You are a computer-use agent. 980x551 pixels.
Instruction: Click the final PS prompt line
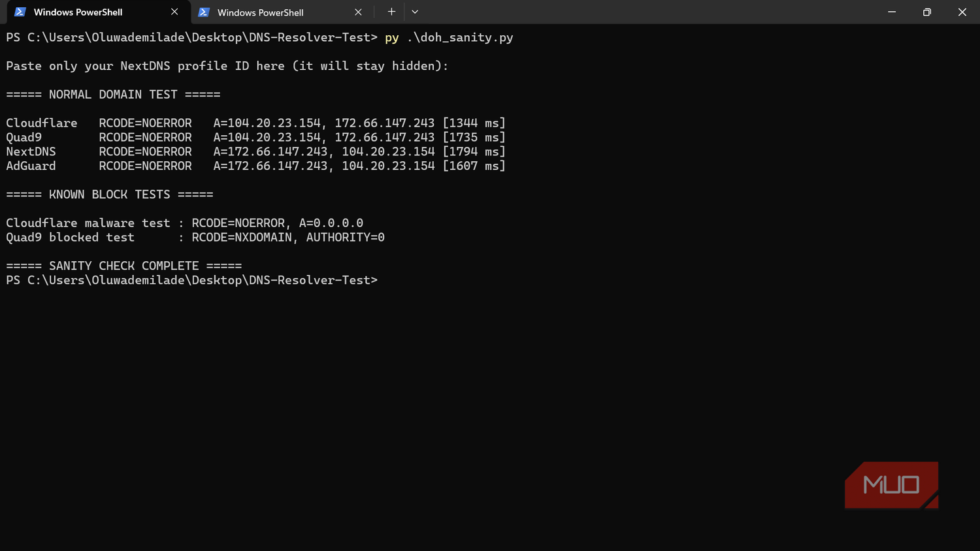tap(192, 281)
